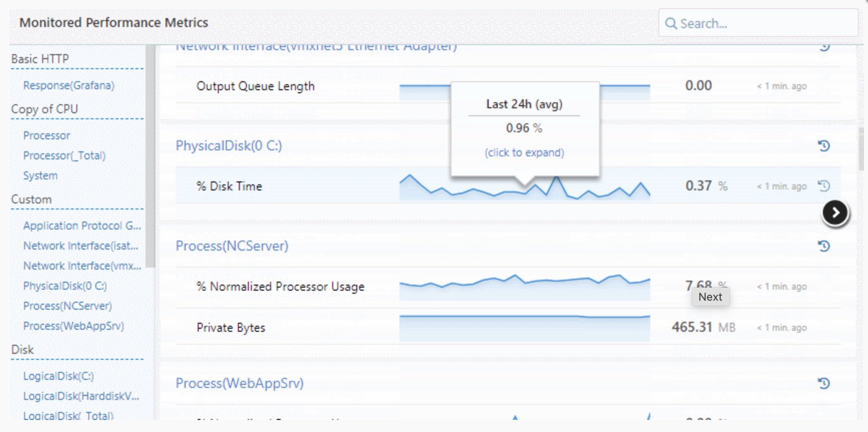Select System under Copy of CPU
The image size is (868, 432).
[x=40, y=176]
